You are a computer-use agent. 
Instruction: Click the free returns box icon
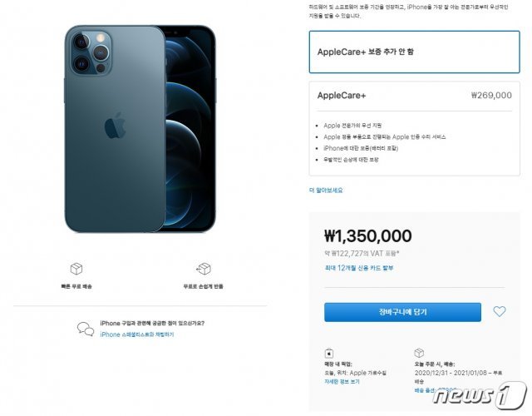[x=204, y=269]
